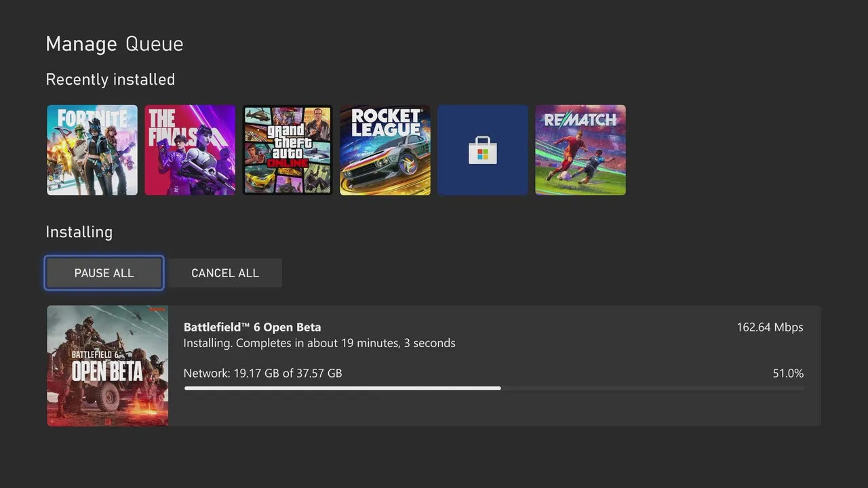The image size is (868, 488).
Task: Click the Installing. Completes in about 19 minutes status
Action: point(319,343)
